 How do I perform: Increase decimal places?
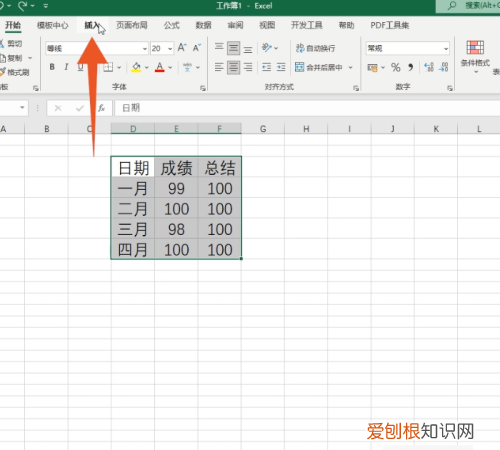pyautogui.click(x=429, y=67)
